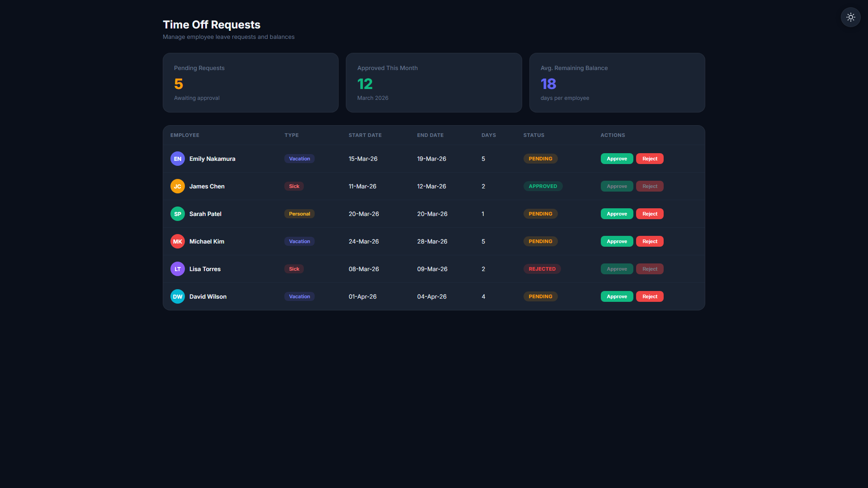Click James Chen's JC avatar
The height and width of the screenshot is (488, 868).
(x=178, y=186)
